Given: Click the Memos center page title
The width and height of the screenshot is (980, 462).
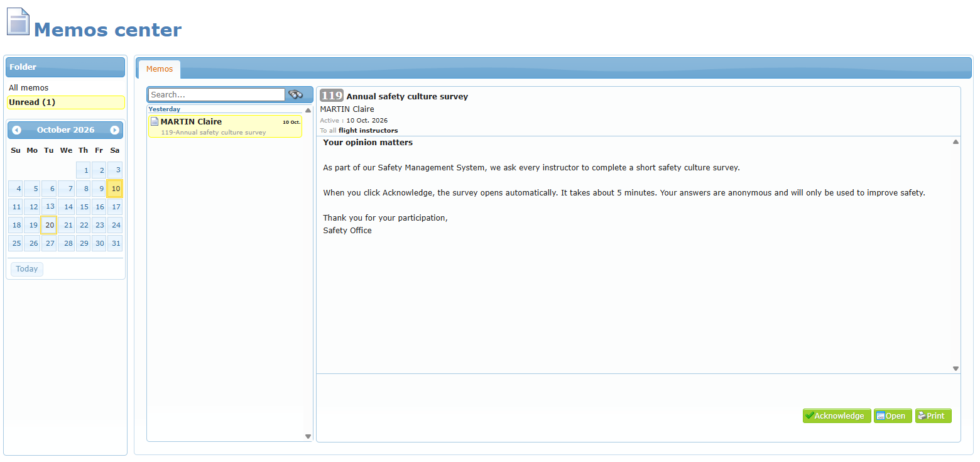Looking at the screenshot, I should pyautogui.click(x=107, y=30).
